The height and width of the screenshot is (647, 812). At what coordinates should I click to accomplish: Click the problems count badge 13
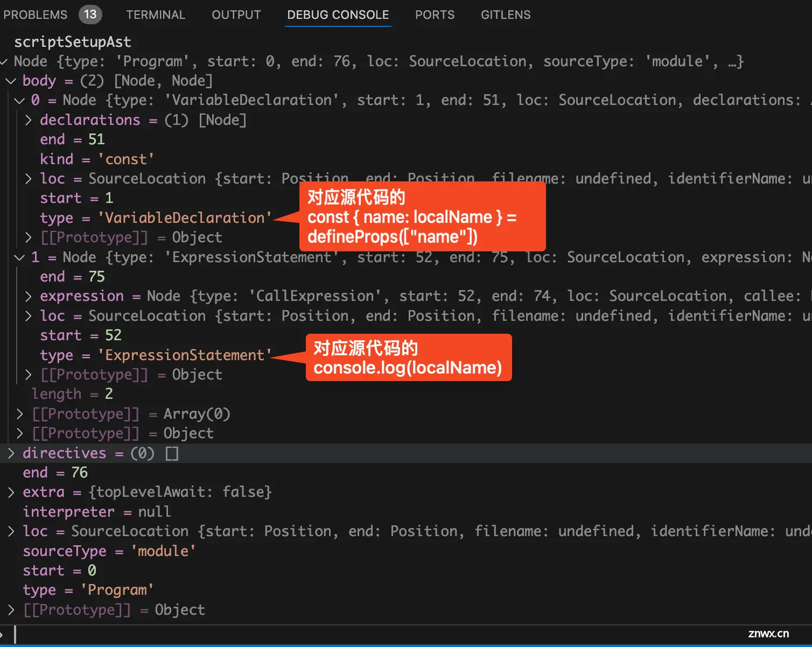click(x=90, y=14)
